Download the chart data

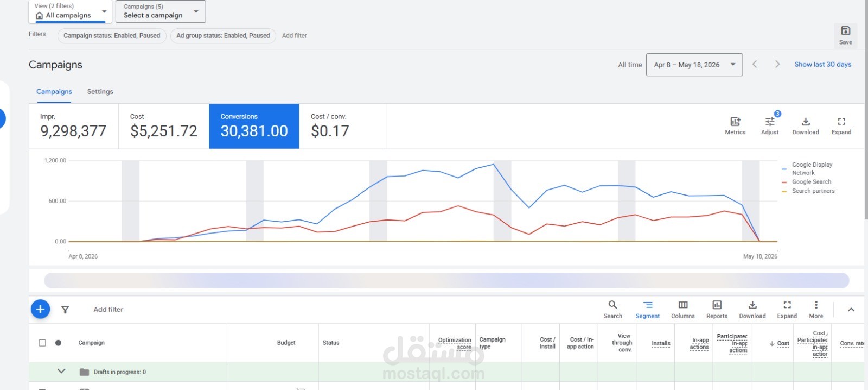pos(806,125)
